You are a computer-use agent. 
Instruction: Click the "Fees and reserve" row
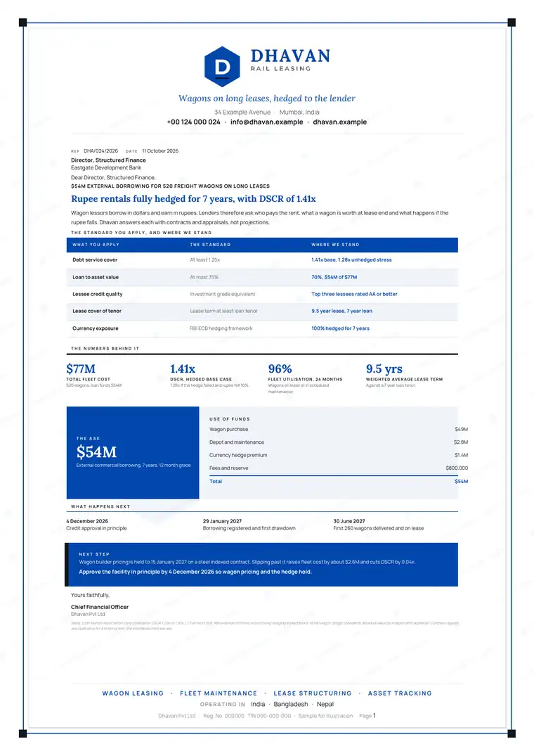(339, 468)
